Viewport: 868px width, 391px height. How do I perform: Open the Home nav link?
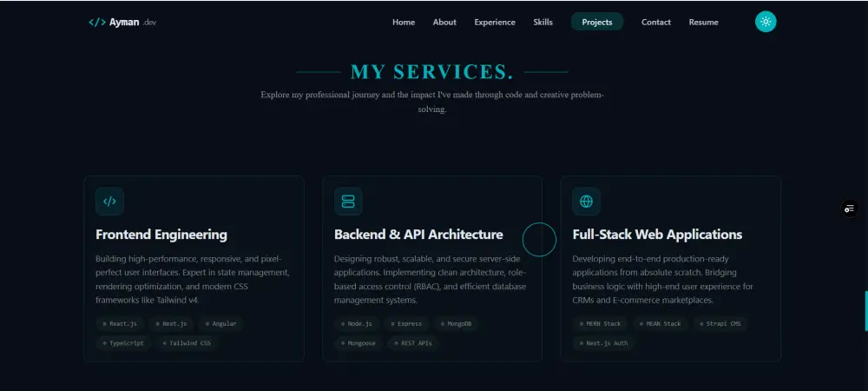(404, 22)
